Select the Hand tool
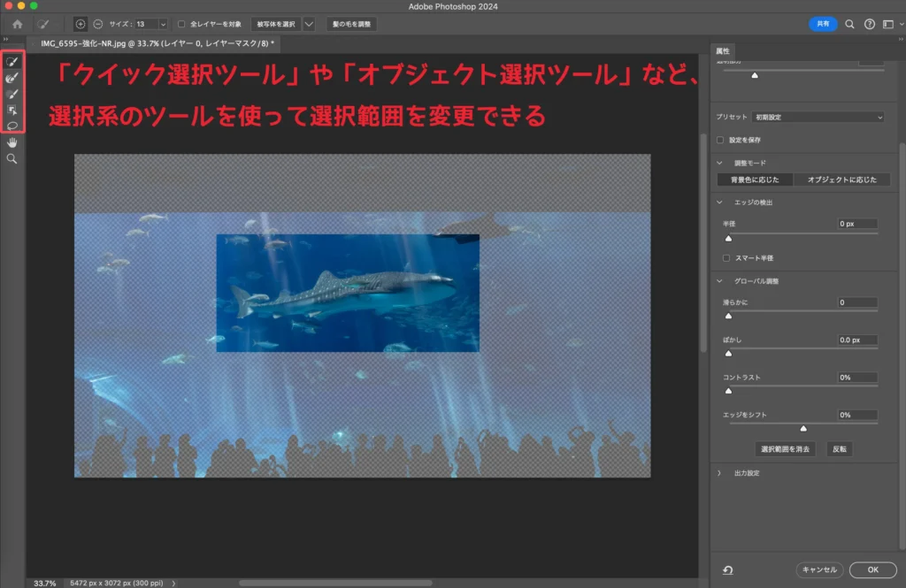Viewport: 906px width, 588px height. point(12,142)
